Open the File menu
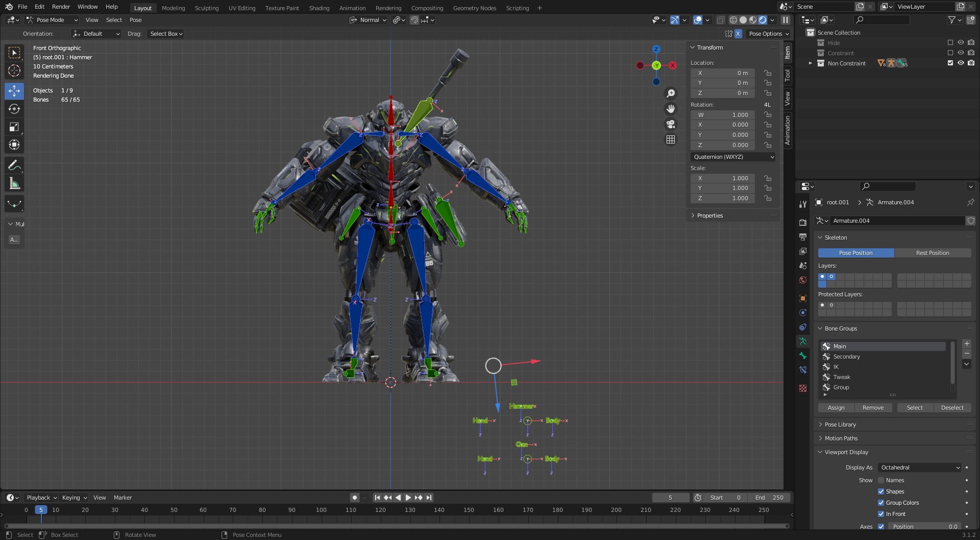This screenshot has width=980, height=540. click(22, 7)
